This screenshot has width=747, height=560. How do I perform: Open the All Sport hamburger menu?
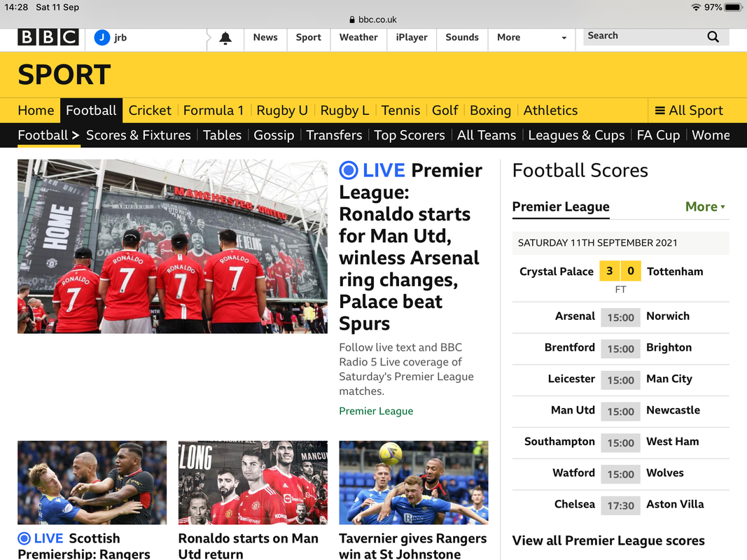pos(689,111)
